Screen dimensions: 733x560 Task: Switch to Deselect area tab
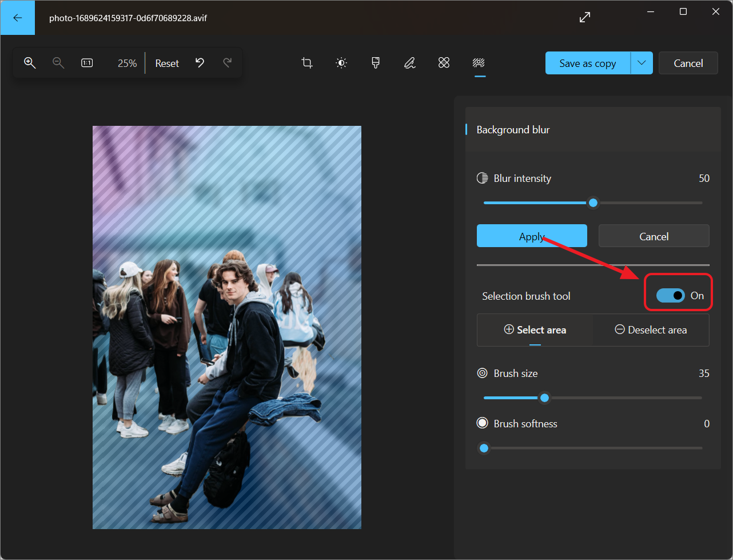(651, 330)
